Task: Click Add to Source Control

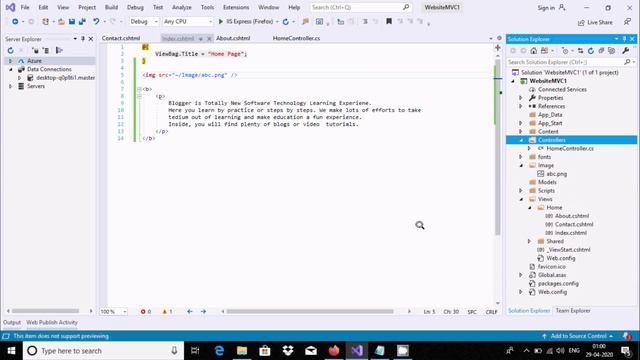Action: [578, 336]
